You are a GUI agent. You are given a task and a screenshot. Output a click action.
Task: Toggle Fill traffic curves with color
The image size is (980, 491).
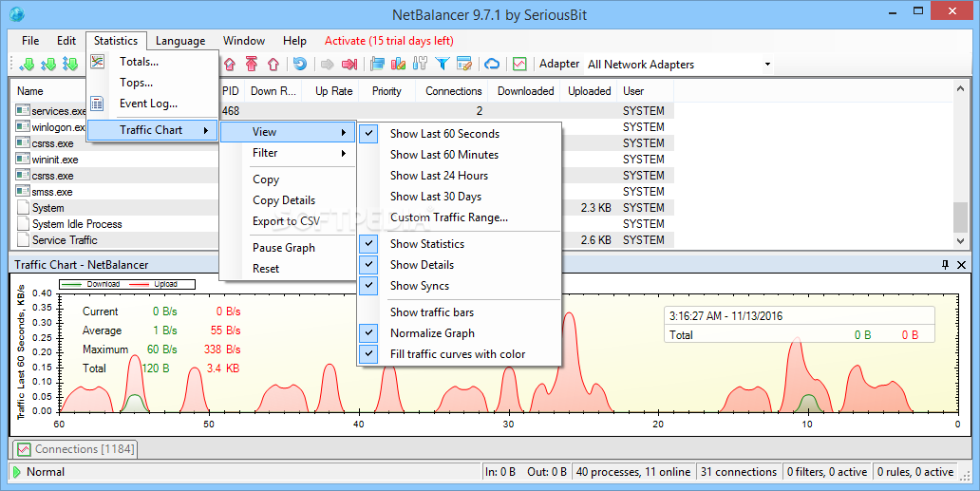[x=460, y=354]
